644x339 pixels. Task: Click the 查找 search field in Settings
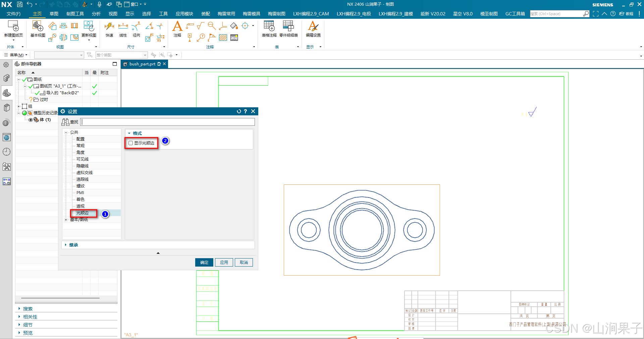tap(168, 122)
